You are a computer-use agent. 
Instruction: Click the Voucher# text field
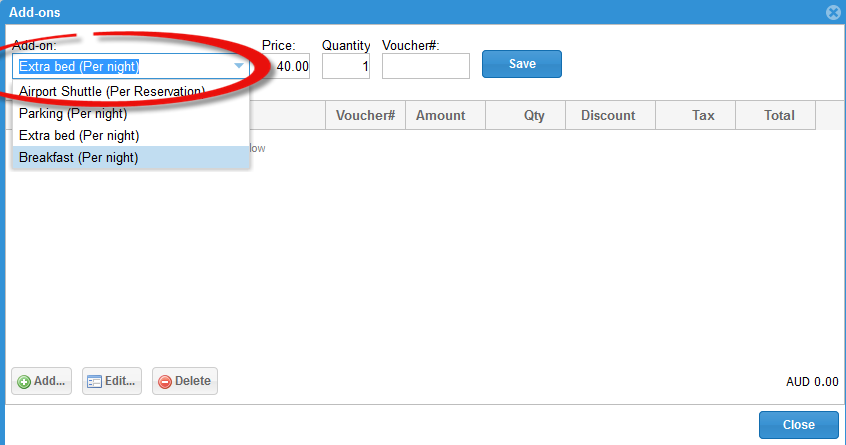point(426,67)
